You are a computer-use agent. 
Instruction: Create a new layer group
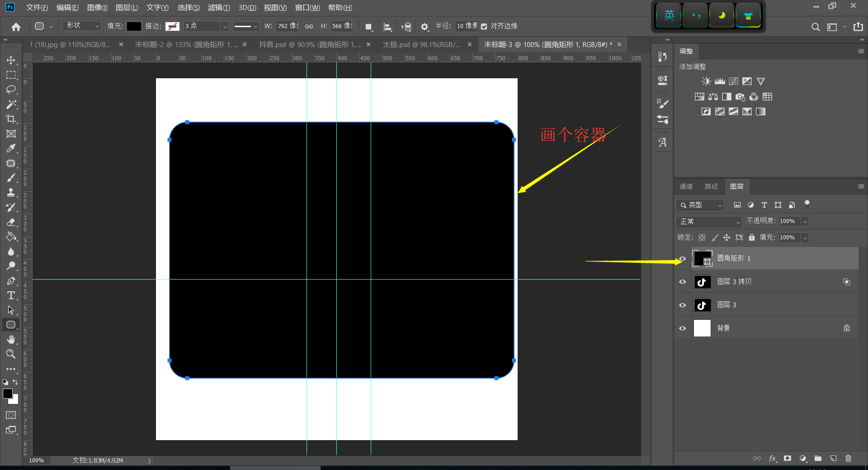pos(818,458)
